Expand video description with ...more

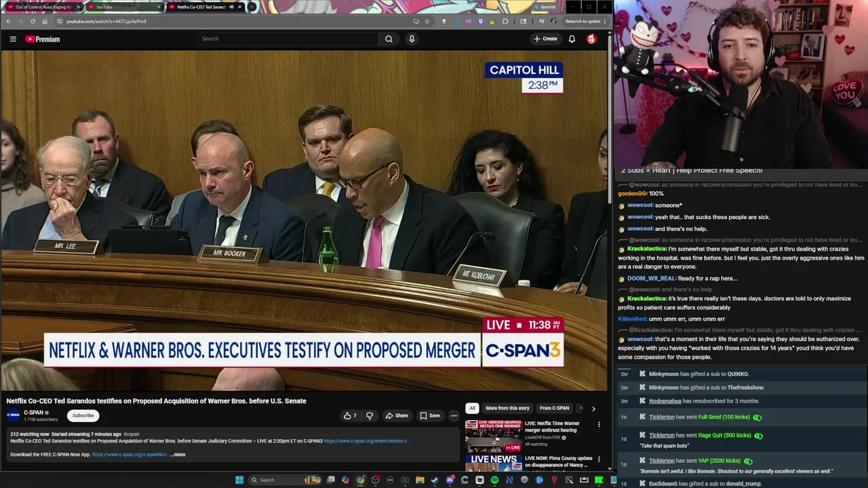pos(178,454)
